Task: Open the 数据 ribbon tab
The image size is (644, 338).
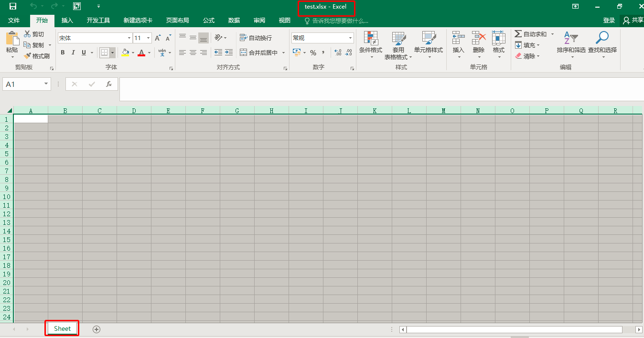Action: (234, 20)
